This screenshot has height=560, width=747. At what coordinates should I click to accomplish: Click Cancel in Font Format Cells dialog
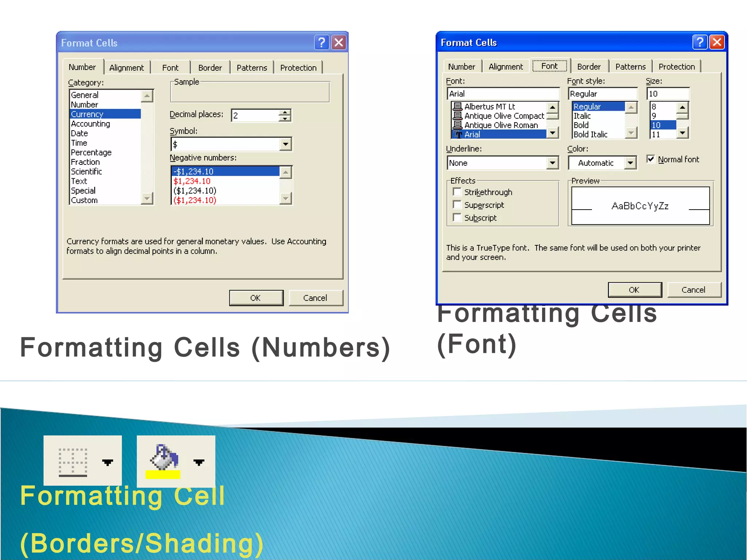pos(694,290)
